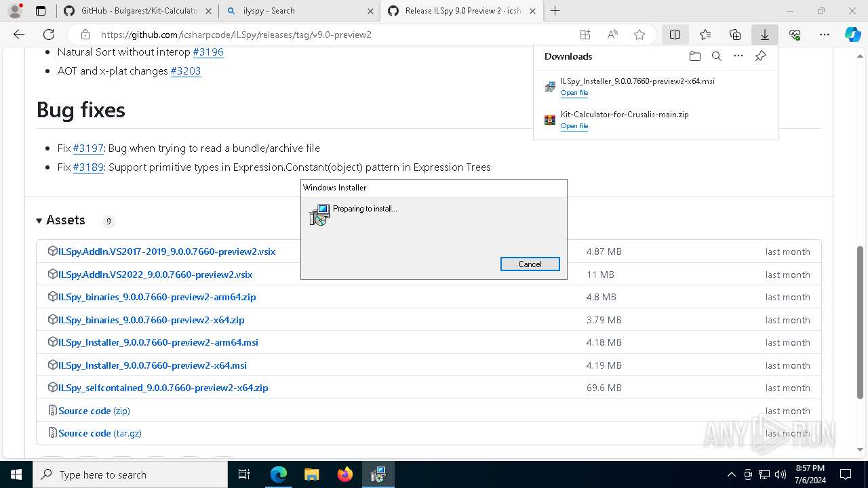Download Source code (tar.gz)
Viewport: 868px width, 488px height.
pos(100,433)
